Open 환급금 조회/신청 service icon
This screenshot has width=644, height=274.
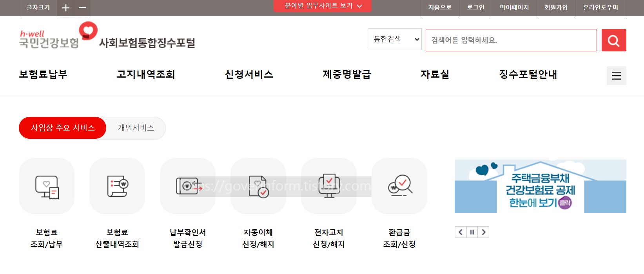pyautogui.click(x=399, y=186)
